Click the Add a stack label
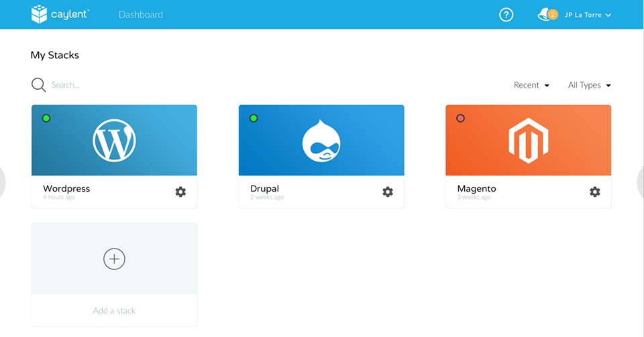This screenshot has width=644, height=337. 114,311
